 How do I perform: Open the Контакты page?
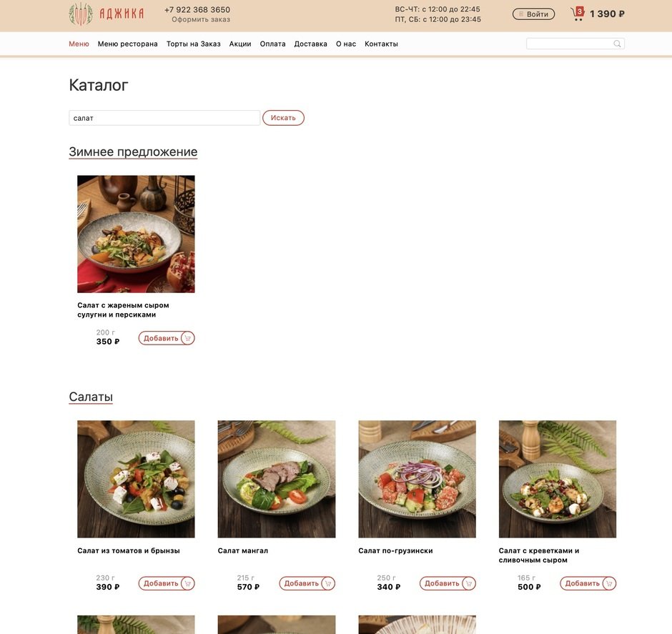click(382, 44)
